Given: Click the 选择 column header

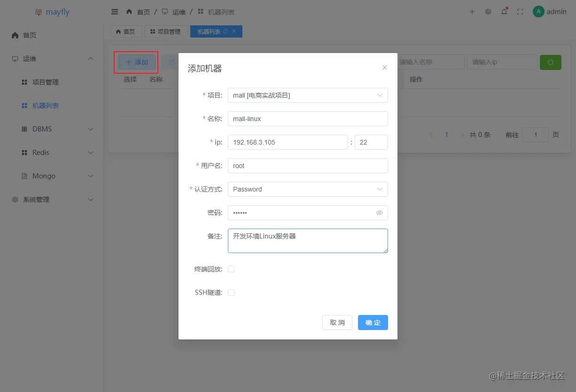Looking at the screenshot, I should (x=130, y=79).
